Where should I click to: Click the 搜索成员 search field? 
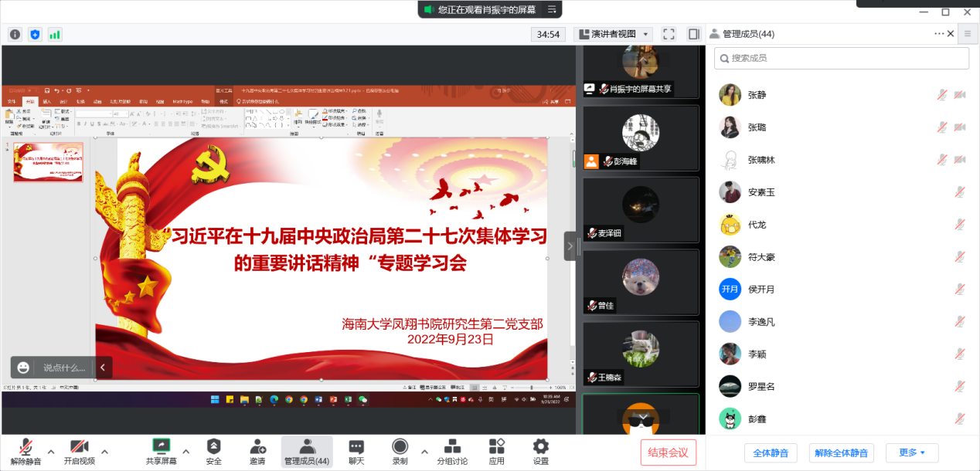click(x=841, y=58)
